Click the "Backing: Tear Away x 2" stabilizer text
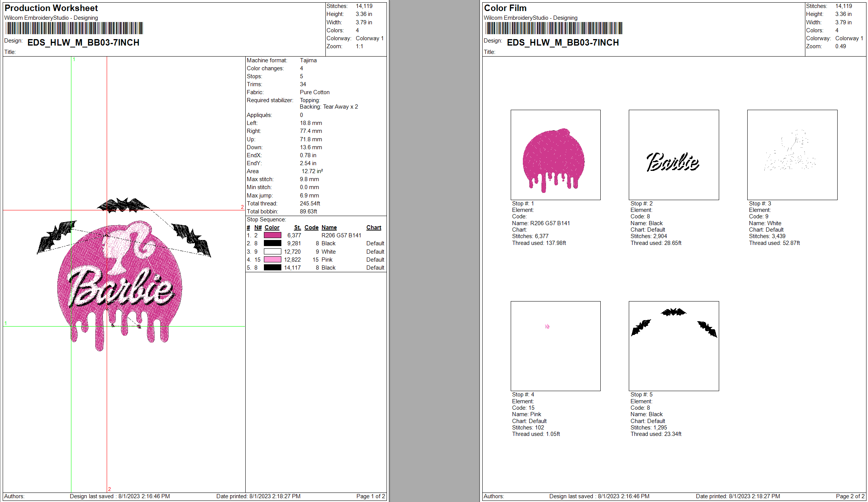This screenshot has width=868, height=502. (x=329, y=107)
